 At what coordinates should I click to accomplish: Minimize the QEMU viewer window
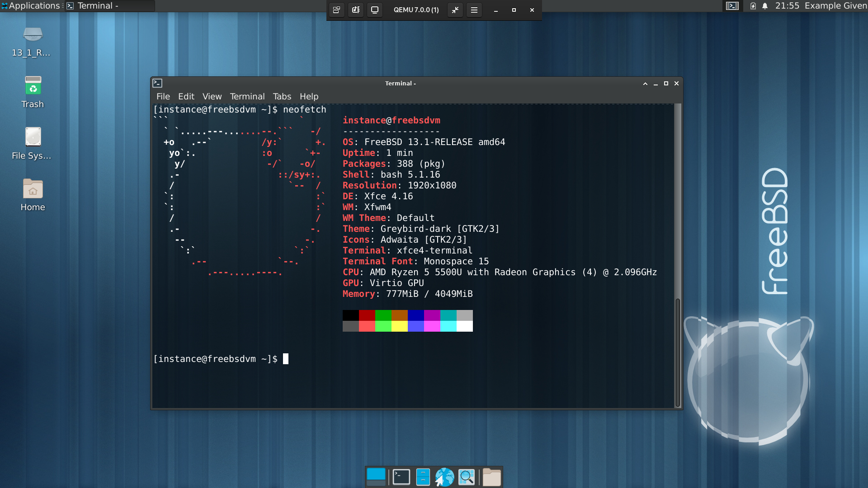[496, 10]
